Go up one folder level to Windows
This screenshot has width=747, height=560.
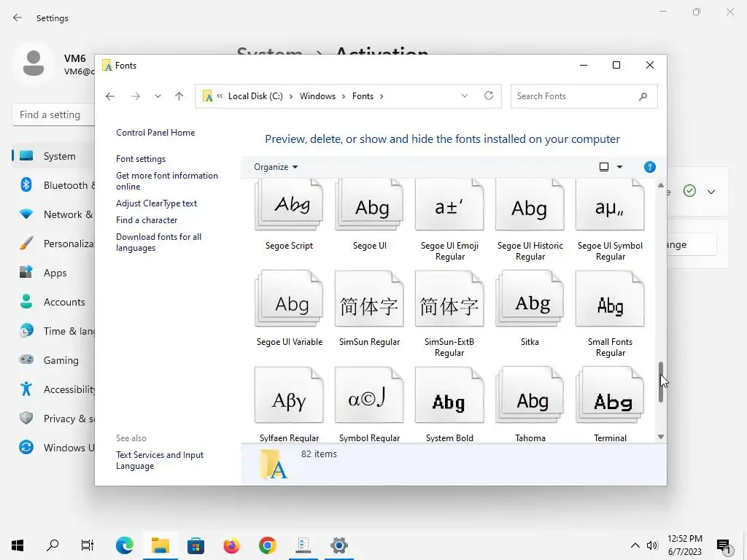pyautogui.click(x=179, y=96)
